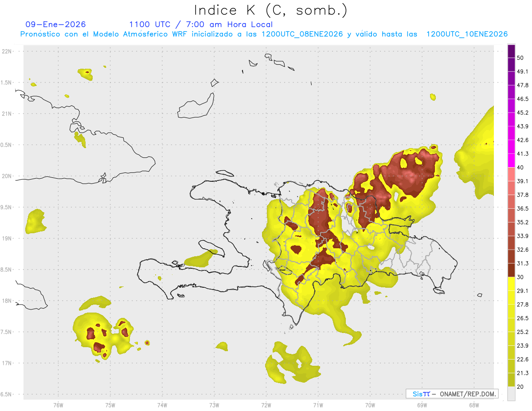Image resolution: width=532 pixels, height=411 pixels.
Task: Click the "31.3" value on the color scale
Action: [523, 263]
